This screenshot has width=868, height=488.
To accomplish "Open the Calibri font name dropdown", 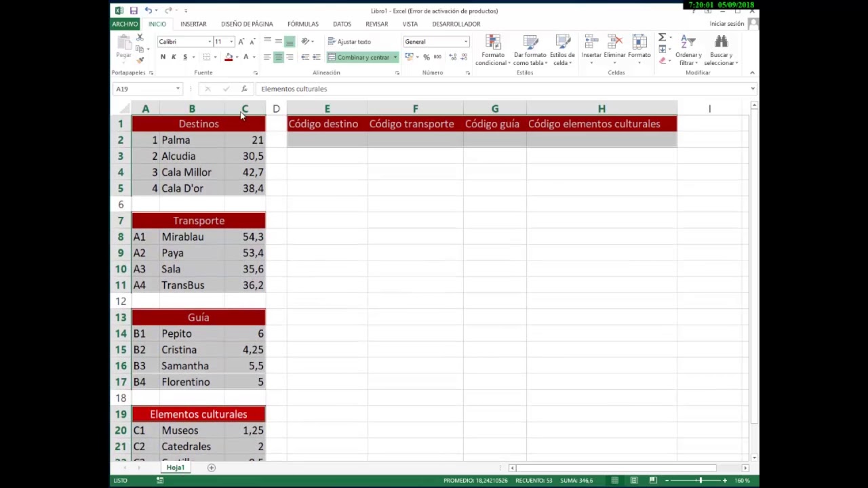I will pos(208,42).
